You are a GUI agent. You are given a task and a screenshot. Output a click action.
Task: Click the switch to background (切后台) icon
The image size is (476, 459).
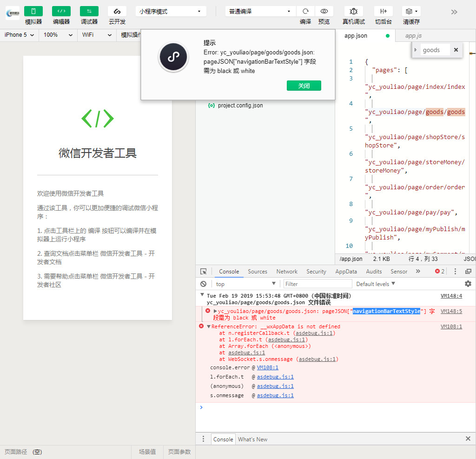click(x=383, y=11)
